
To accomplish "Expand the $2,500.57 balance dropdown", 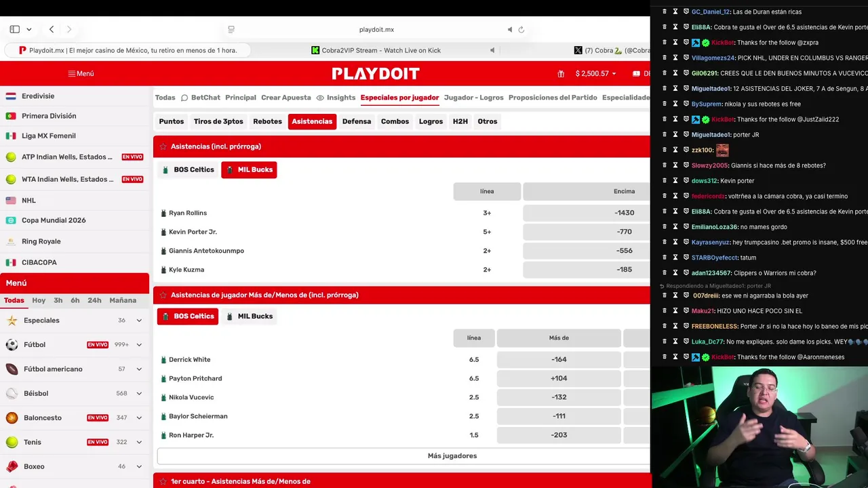I will click(596, 73).
